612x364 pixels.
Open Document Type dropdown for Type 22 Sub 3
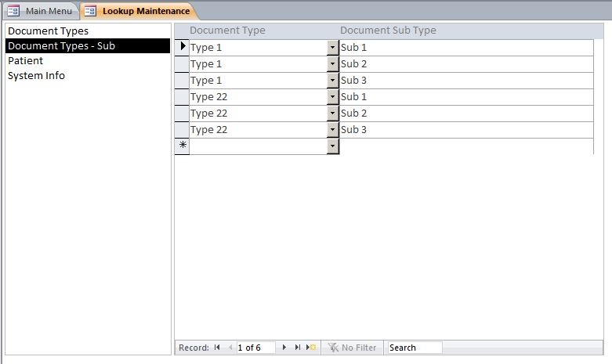332,130
